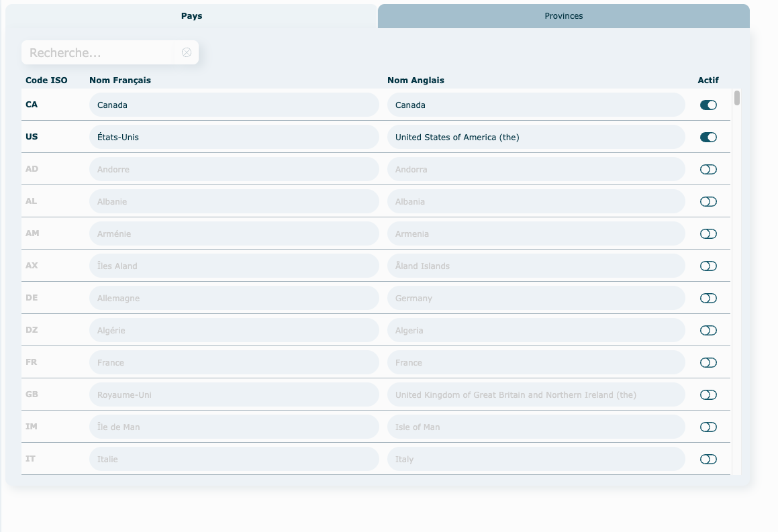The height and width of the screenshot is (532, 778).
Task: Edit the French name field for Canada
Action: point(234,105)
